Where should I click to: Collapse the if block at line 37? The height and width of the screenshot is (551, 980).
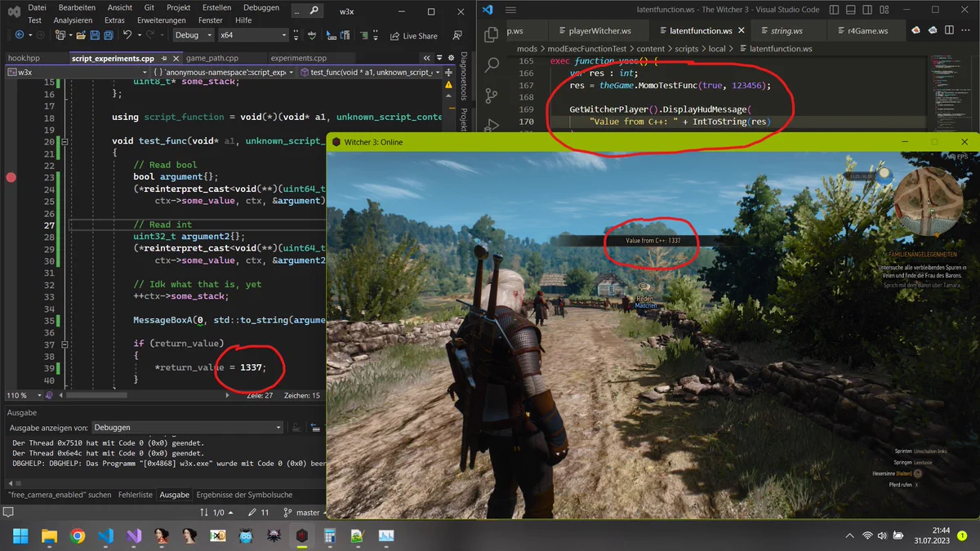65,344
